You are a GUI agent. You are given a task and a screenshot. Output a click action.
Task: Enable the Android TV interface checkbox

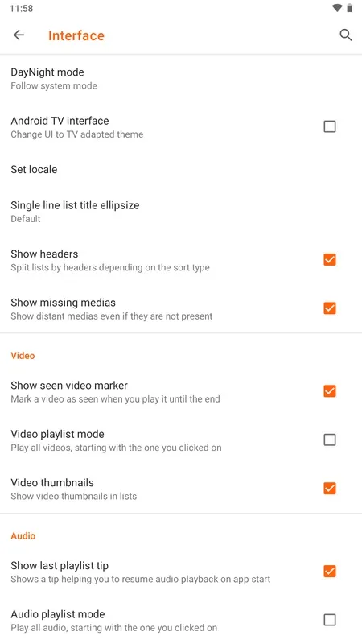[x=330, y=126]
